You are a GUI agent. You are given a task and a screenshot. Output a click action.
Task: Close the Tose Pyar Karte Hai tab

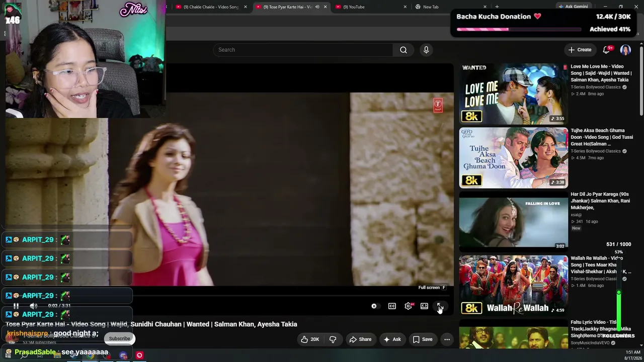[x=325, y=7]
